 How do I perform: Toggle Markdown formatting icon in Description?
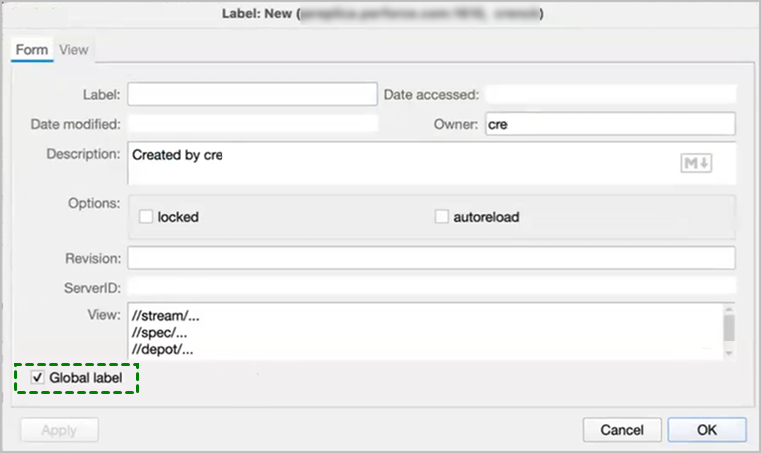click(x=696, y=163)
